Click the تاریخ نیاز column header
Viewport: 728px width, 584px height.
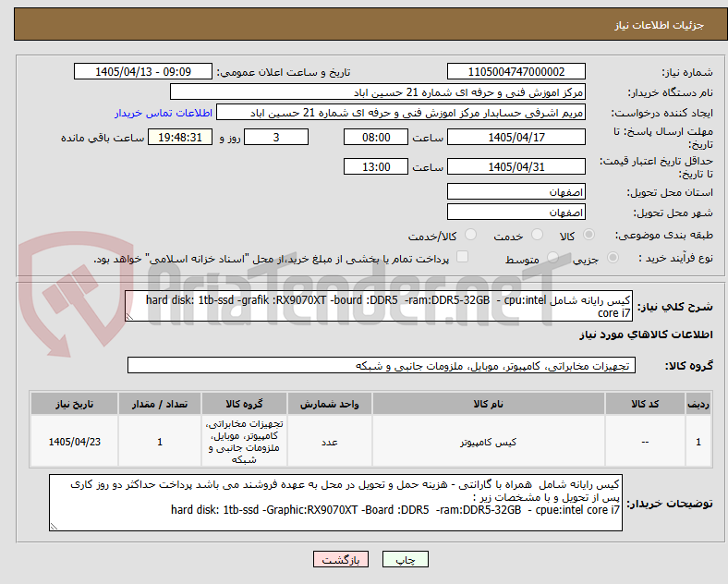tap(74, 404)
